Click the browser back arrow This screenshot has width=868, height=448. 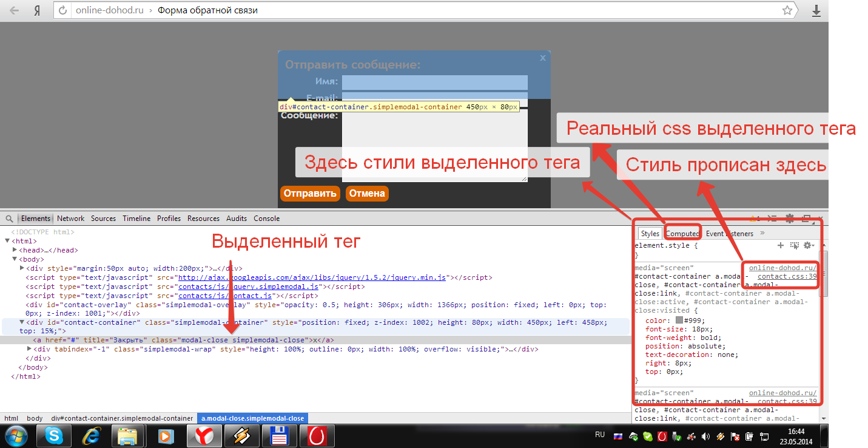coord(14,10)
